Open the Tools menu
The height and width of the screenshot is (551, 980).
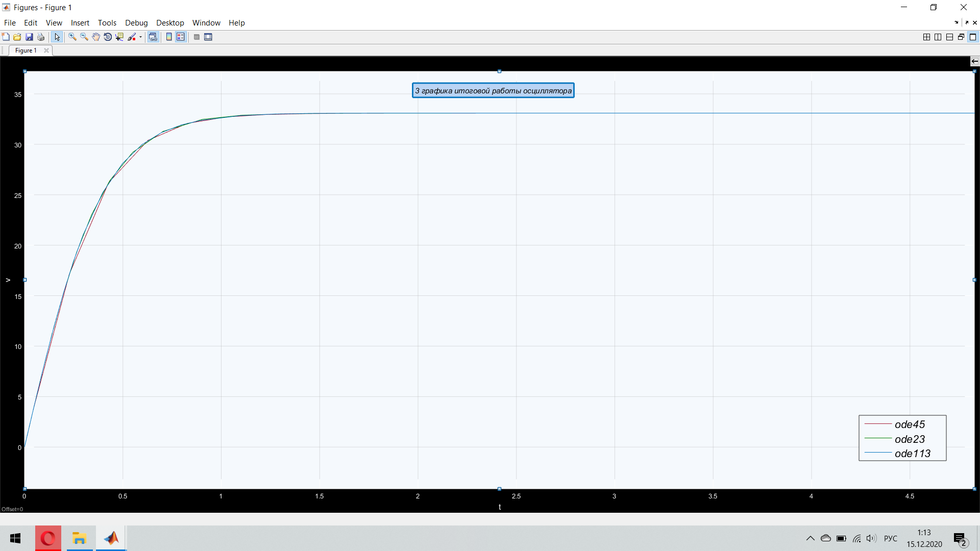[x=107, y=23]
